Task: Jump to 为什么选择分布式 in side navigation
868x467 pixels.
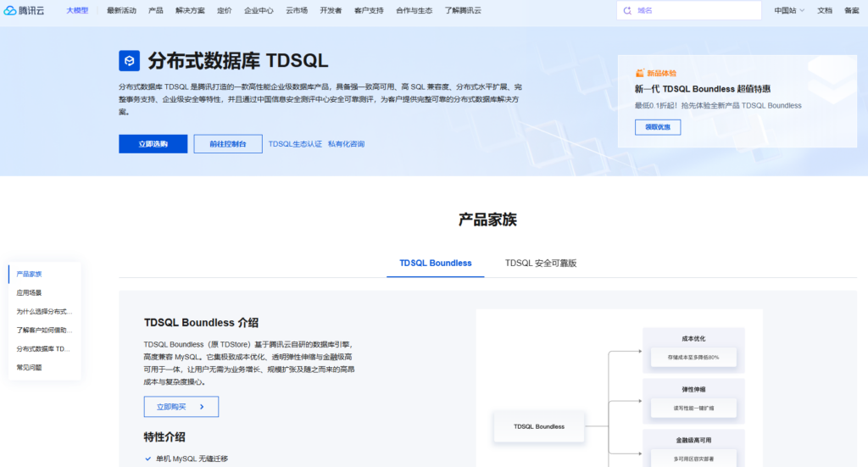Action: (44, 312)
